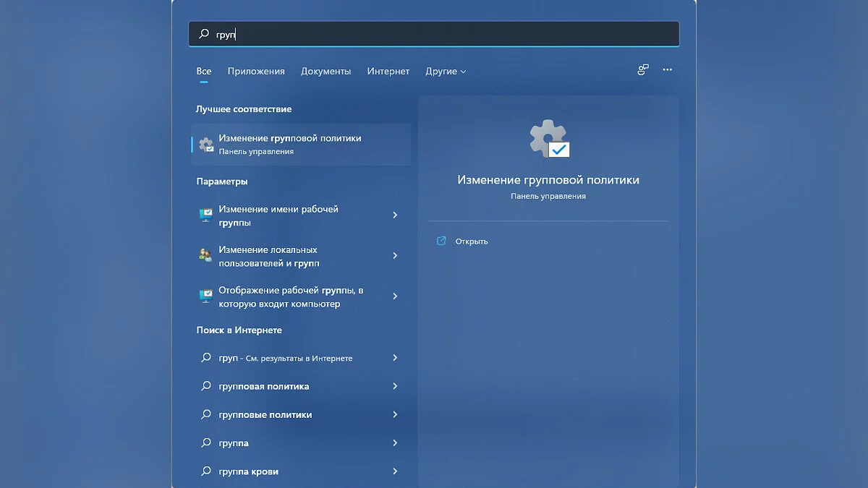Select web suggestion "группа крови"

[x=301, y=471]
